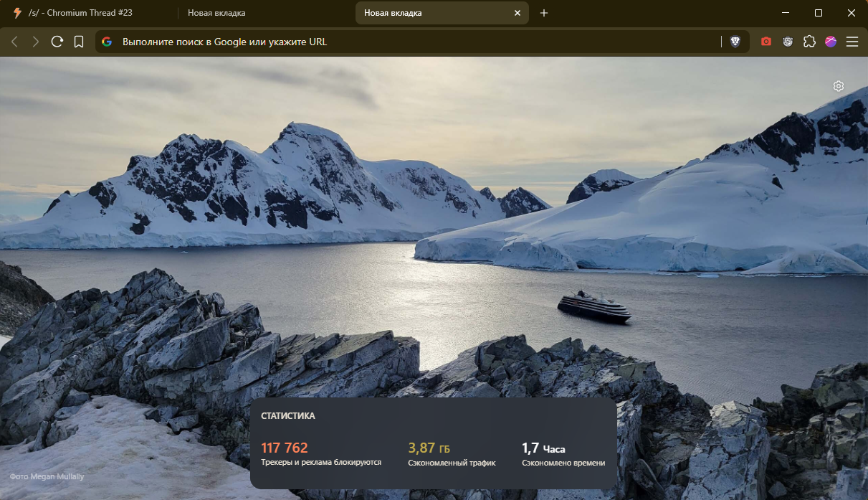Switch to the middle Новая вкладка tab
The image size is (868, 500).
click(x=265, y=13)
